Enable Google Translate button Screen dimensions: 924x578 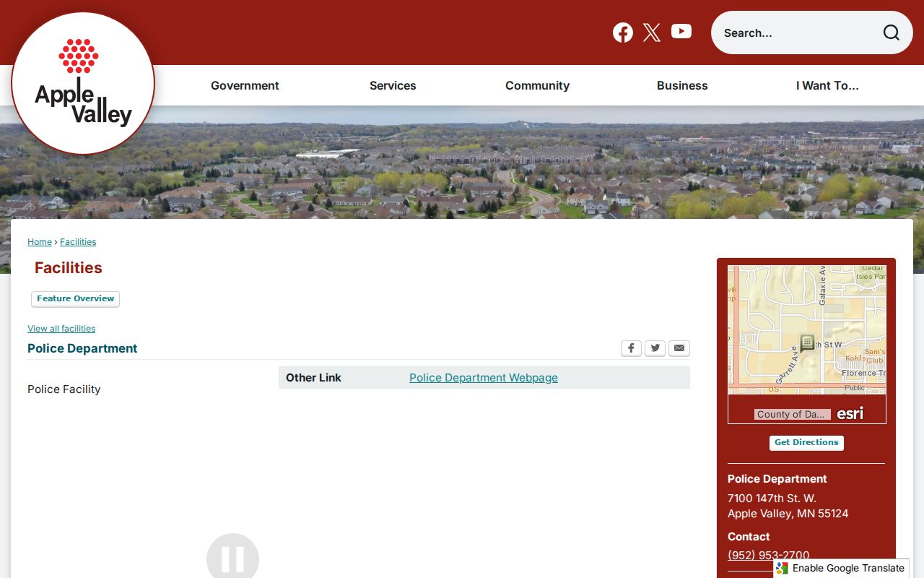pyautogui.click(x=841, y=568)
